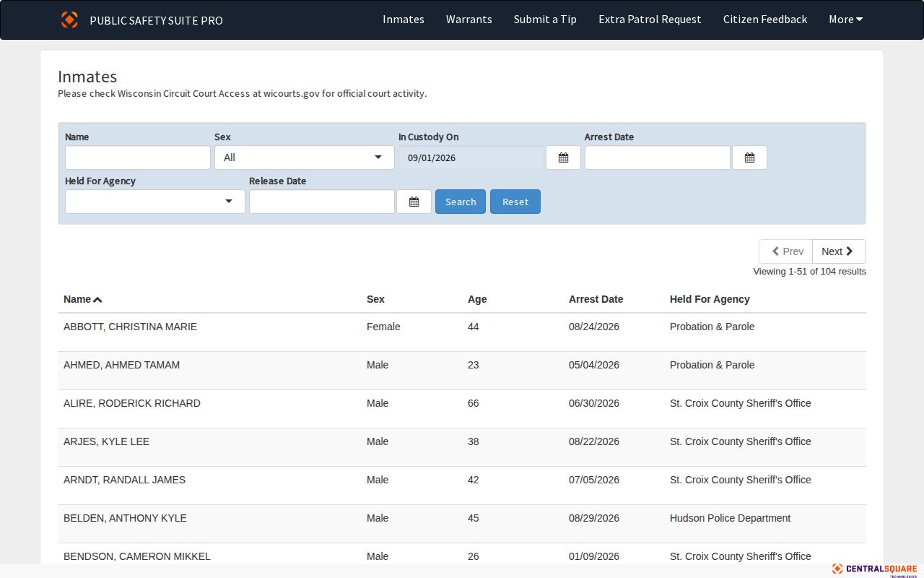Viewport: 924px width, 578px height.
Task: Select inmate ARJES, KYLE LEE
Action: click(x=106, y=441)
